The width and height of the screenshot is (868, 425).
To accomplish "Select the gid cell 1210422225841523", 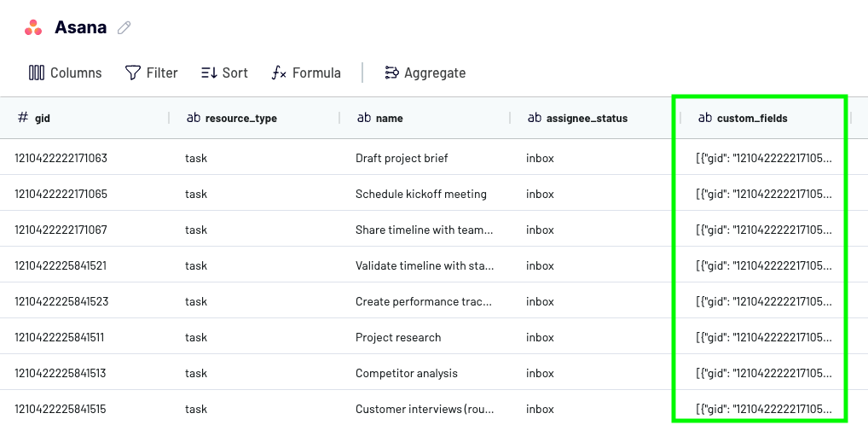I will (x=61, y=301).
